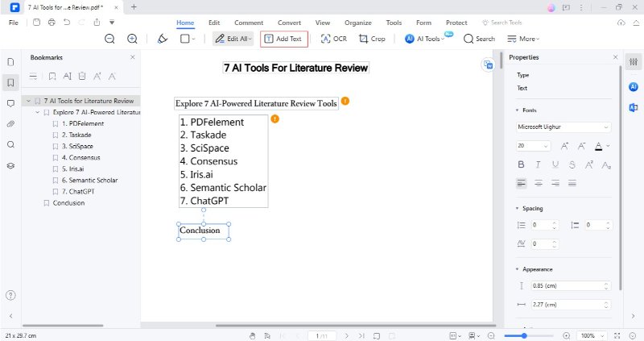The height and width of the screenshot is (341, 644).
Task: Open the OCR tool
Action: point(333,39)
